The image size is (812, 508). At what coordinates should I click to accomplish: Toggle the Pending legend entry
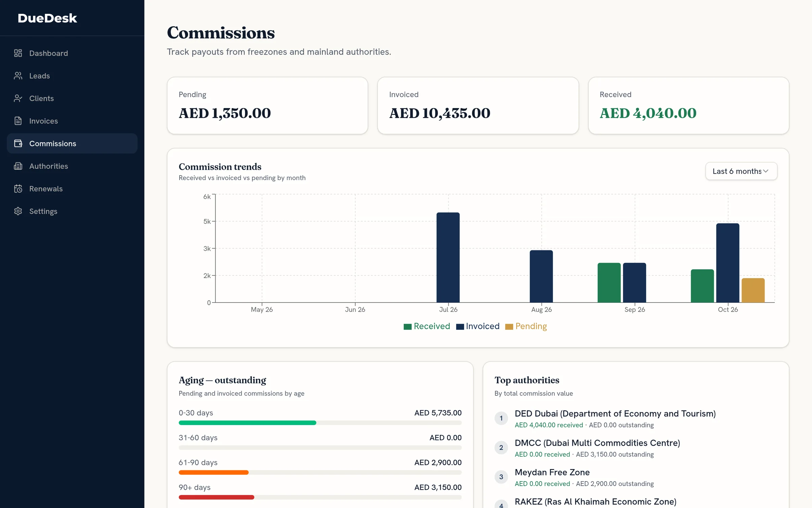526,326
